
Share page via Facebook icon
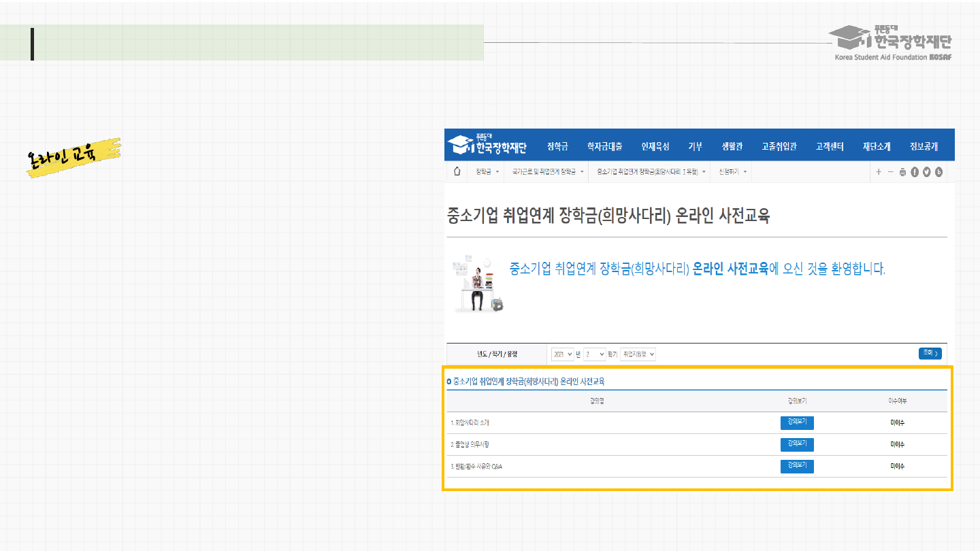tap(915, 172)
